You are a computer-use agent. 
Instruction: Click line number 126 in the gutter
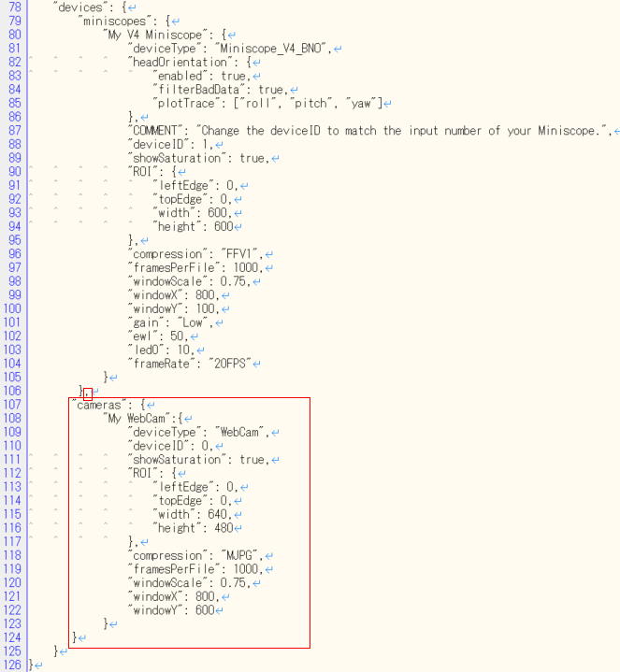coord(12,665)
